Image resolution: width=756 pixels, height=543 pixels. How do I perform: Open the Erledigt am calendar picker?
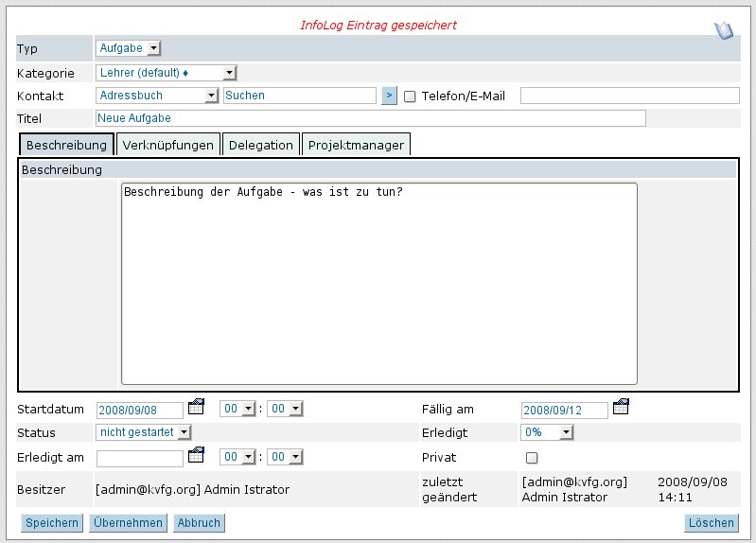tap(196, 455)
